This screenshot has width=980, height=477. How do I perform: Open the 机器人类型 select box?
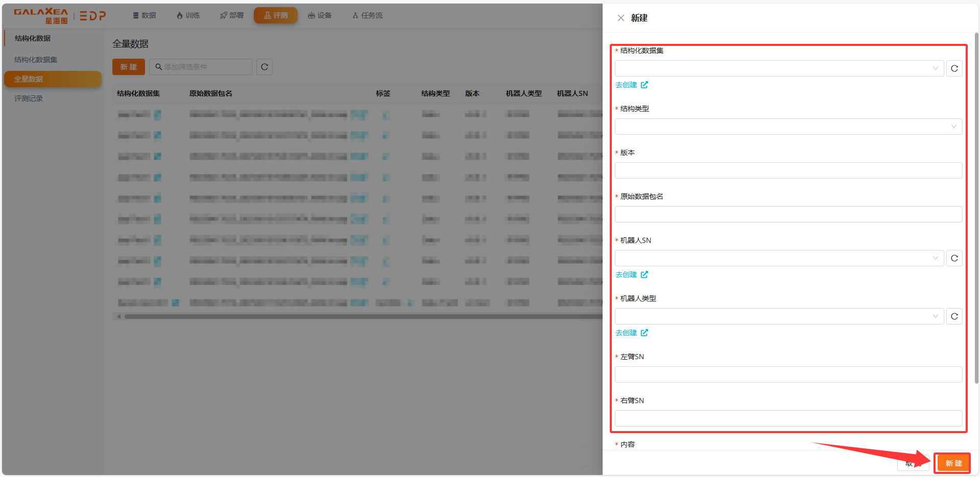point(779,316)
